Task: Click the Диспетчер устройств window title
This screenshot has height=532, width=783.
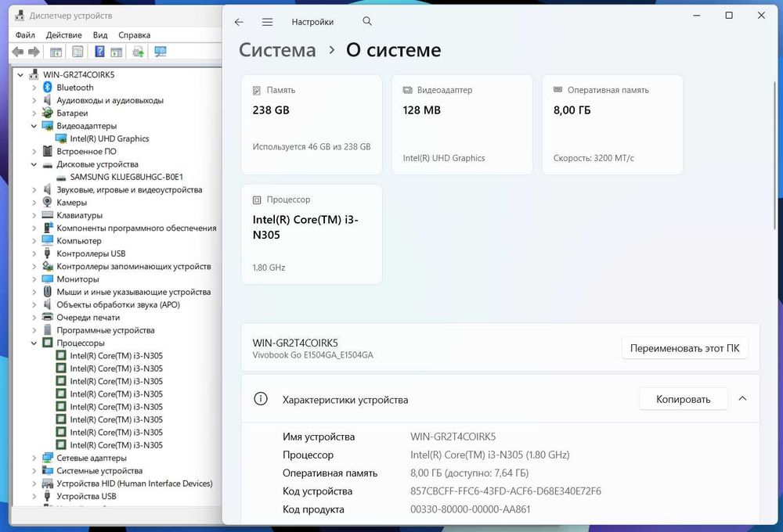Action: click(x=70, y=16)
